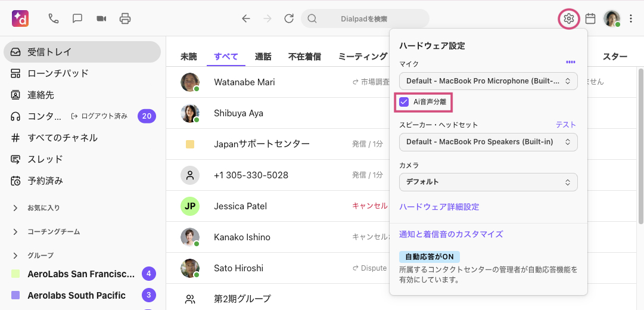
Task: Click the reload refresh icon
Action: coord(289,18)
